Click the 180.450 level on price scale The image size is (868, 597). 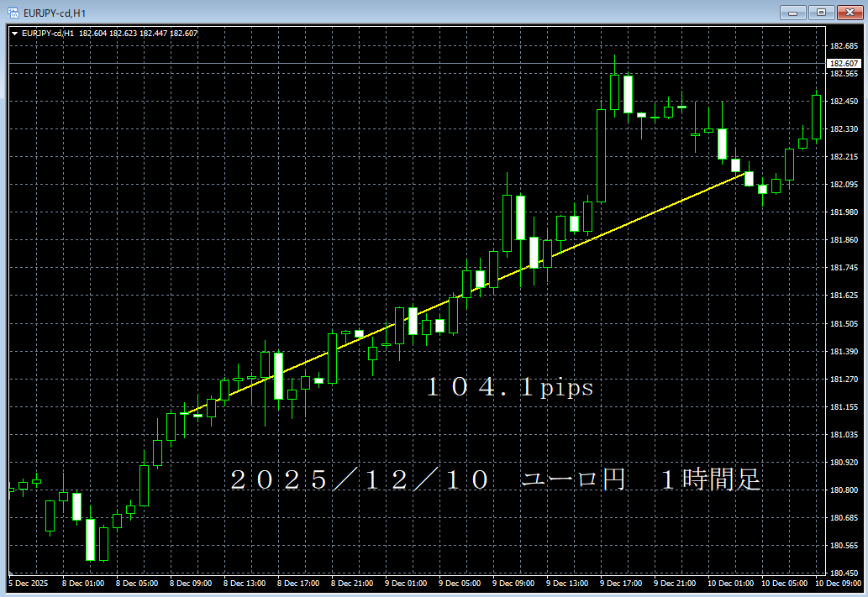pos(843,573)
